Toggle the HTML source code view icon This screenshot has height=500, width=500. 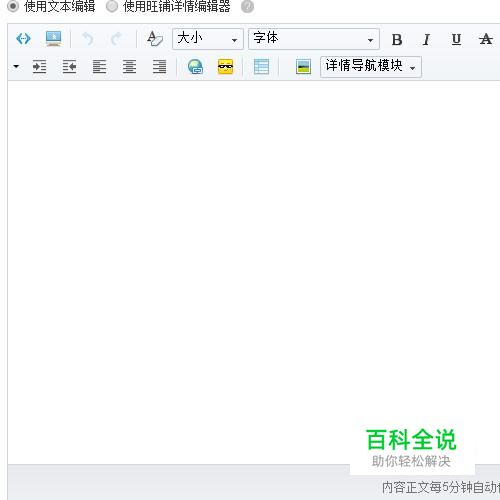click(23, 39)
